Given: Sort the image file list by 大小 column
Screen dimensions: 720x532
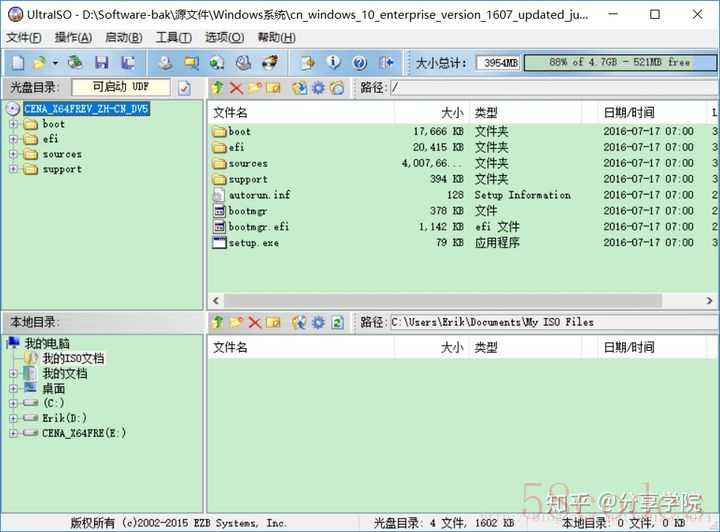Looking at the screenshot, I should pyautogui.click(x=432, y=112).
